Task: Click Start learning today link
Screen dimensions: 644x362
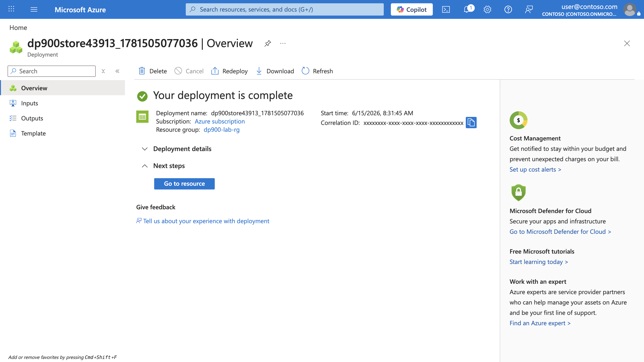Action: pos(539,262)
